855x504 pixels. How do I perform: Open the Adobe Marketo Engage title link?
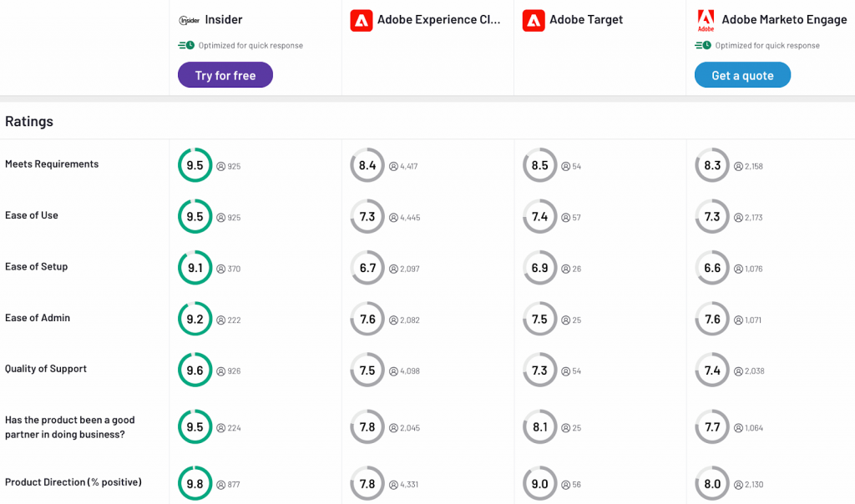click(x=784, y=20)
